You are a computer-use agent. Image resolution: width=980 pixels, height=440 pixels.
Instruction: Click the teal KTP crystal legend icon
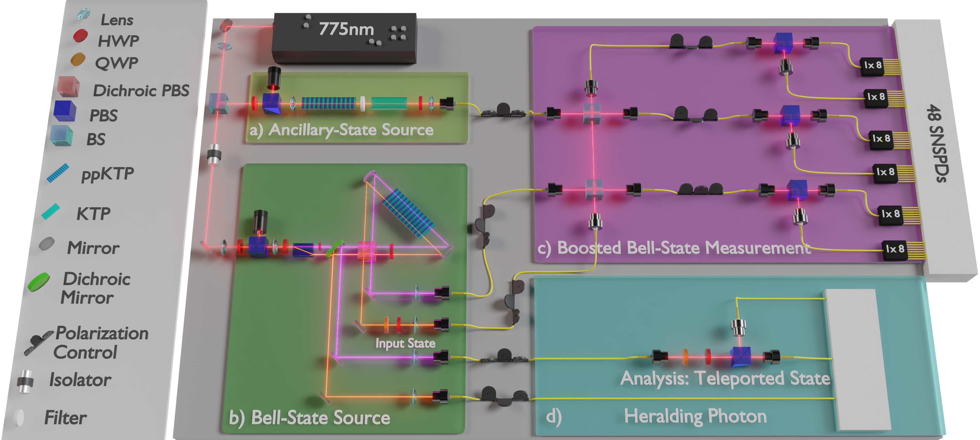pos(51,211)
